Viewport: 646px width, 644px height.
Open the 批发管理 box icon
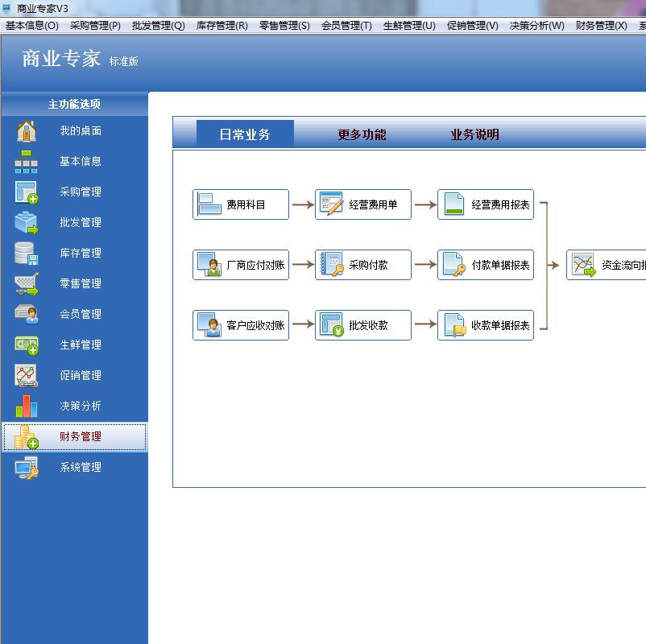coord(27,223)
